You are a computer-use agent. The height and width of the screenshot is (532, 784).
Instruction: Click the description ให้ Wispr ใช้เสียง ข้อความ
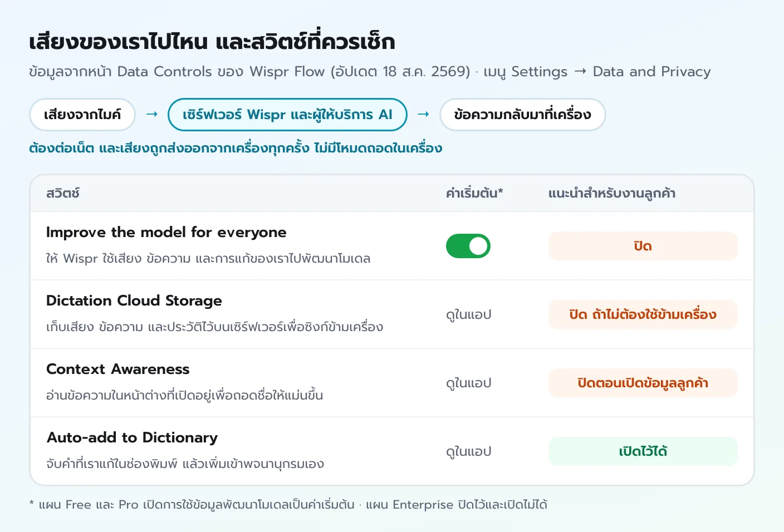(x=208, y=258)
